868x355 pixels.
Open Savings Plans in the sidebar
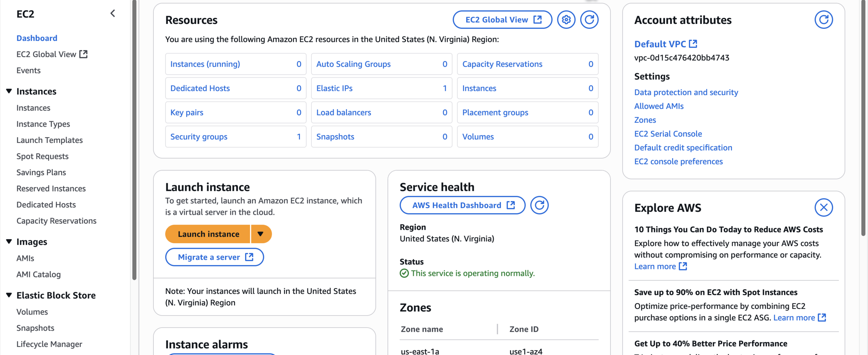click(41, 172)
